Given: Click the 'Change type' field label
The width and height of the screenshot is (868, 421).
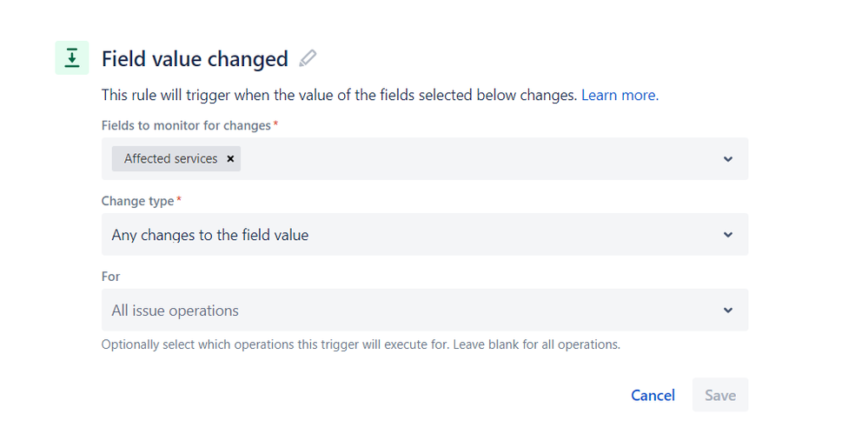Looking at the screenshot, I should click(x=137, y=201).
